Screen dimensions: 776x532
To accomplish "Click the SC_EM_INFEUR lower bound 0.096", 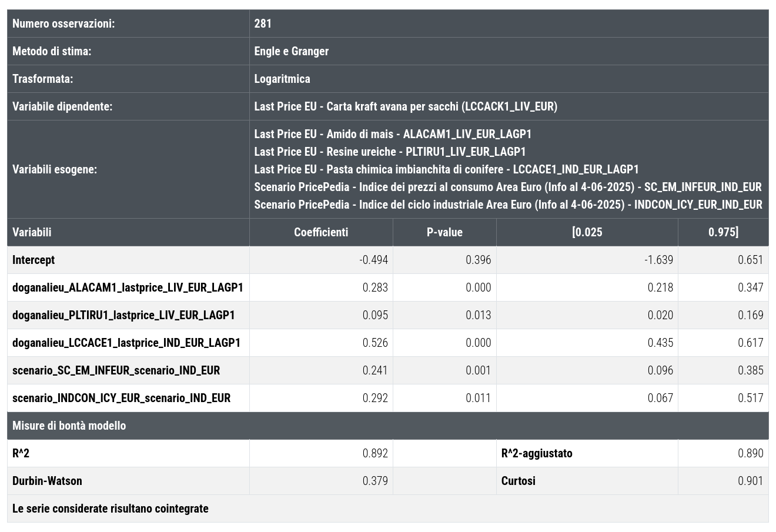I will point(660,370).
